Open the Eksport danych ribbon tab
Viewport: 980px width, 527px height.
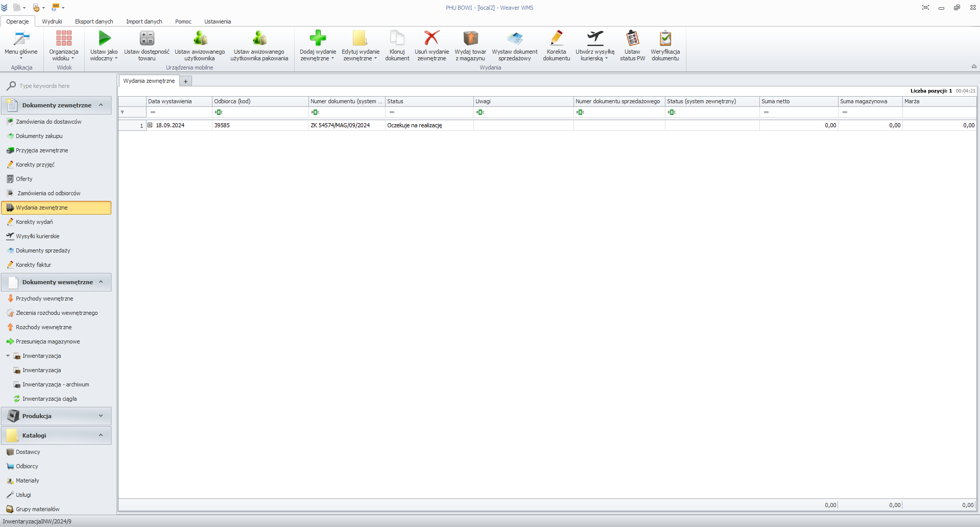[x=94, y=21]
